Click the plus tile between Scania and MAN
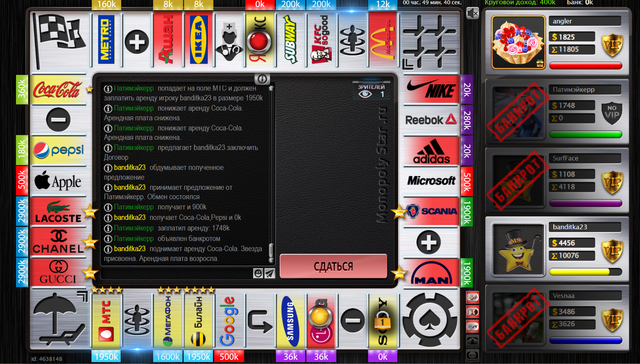Viewport: 640px width, 364px height. tap(429, 242)
